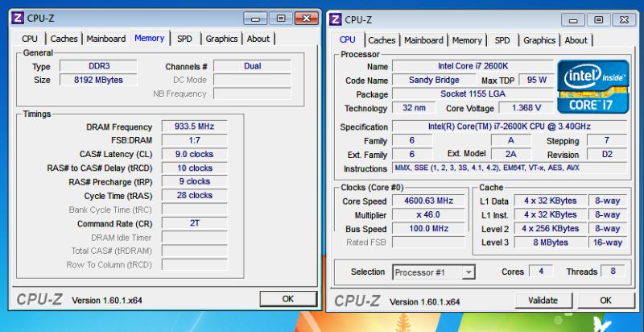This screenshot has width=644, height=332.
Task: Click the Level 2 value 4 x 256 KBytes
Action: [x=550, y=228]
